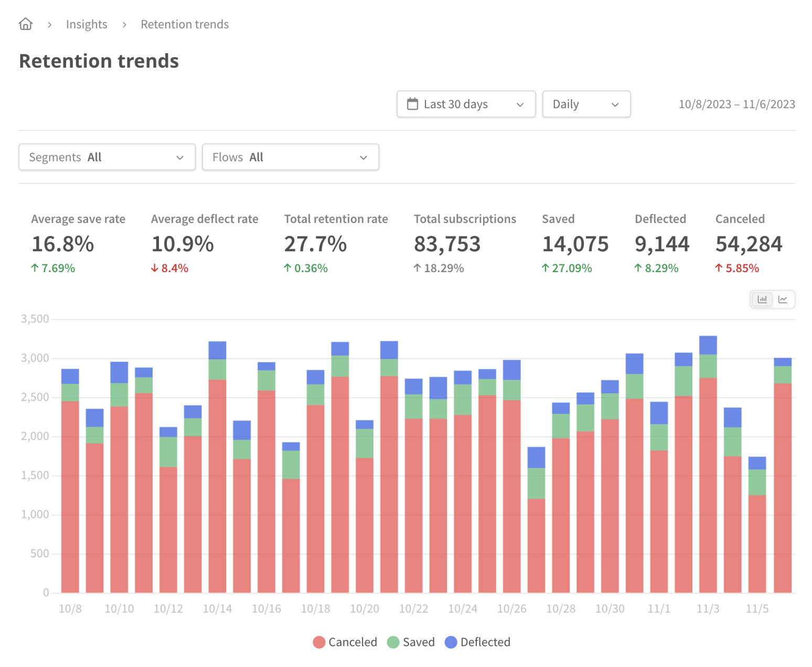
Task: Select the Canceled 54,284 metric card
Action: point(749,242)
